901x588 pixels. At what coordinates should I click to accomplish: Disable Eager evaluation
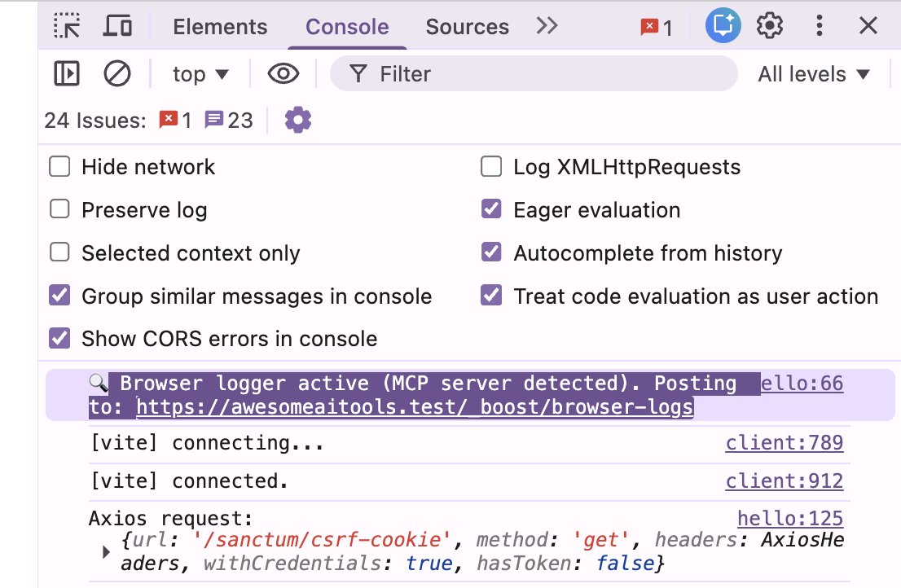pos(491,209)
